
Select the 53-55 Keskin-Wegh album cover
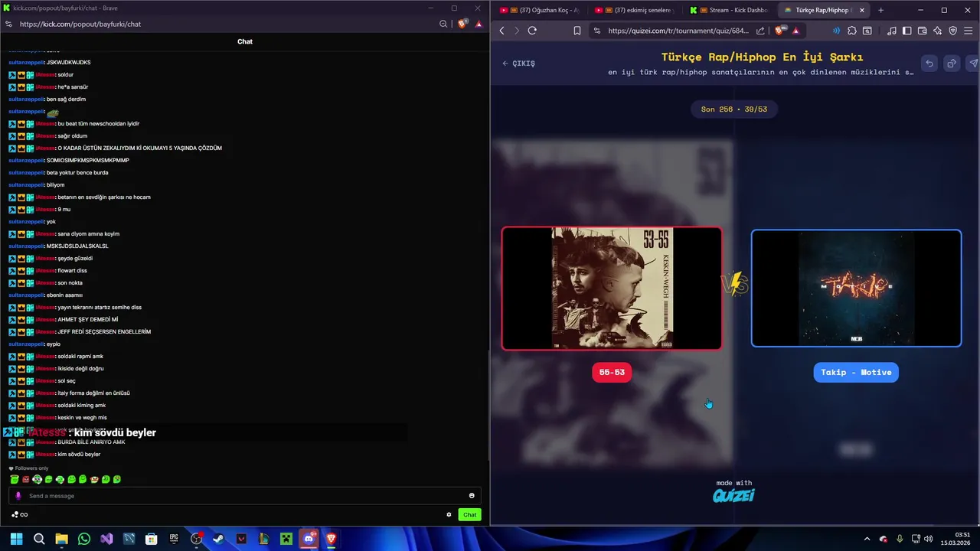coord(612,289)
